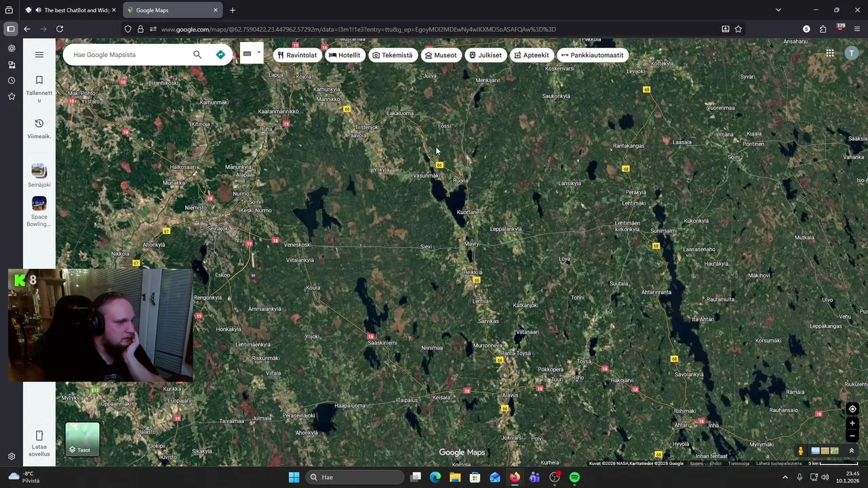This screenshot has height=488, width=868.
Task: Show hidden system tray icons
Action: click(785, 477)
